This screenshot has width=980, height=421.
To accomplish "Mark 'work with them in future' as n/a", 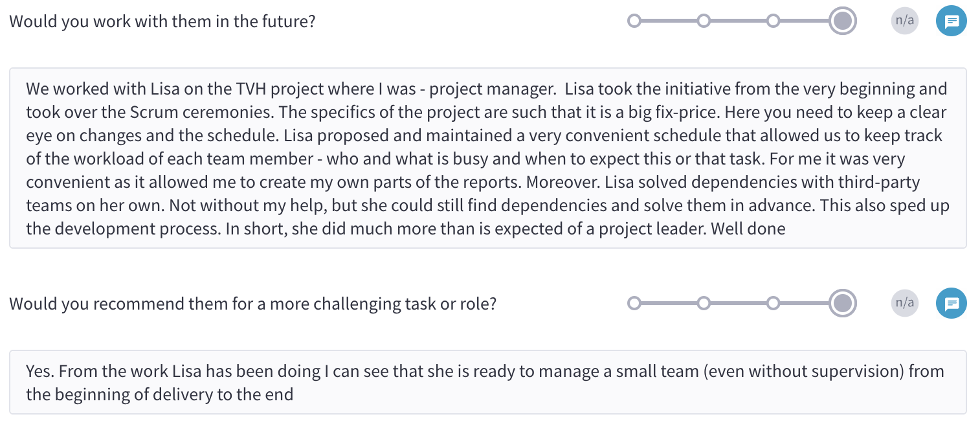I will (904, 21).
